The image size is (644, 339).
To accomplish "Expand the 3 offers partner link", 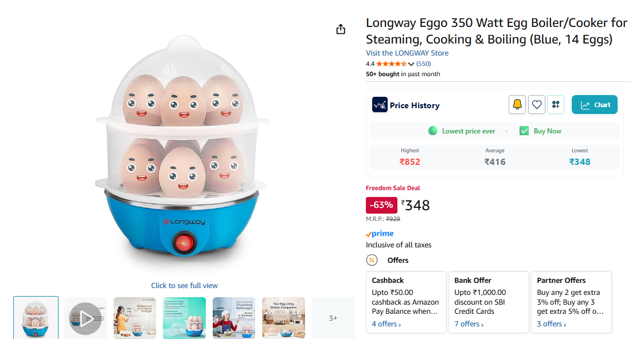I will click(552, 324).
